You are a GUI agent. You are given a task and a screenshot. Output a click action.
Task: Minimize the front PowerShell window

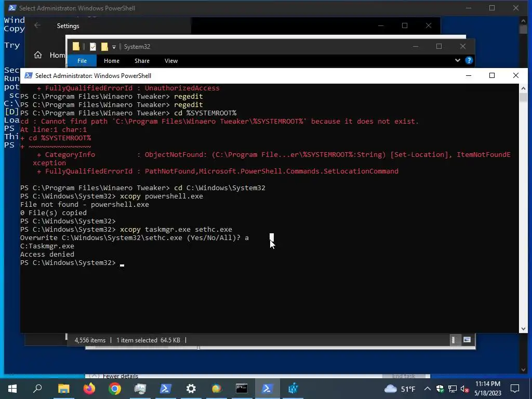(x=469, y=75)
